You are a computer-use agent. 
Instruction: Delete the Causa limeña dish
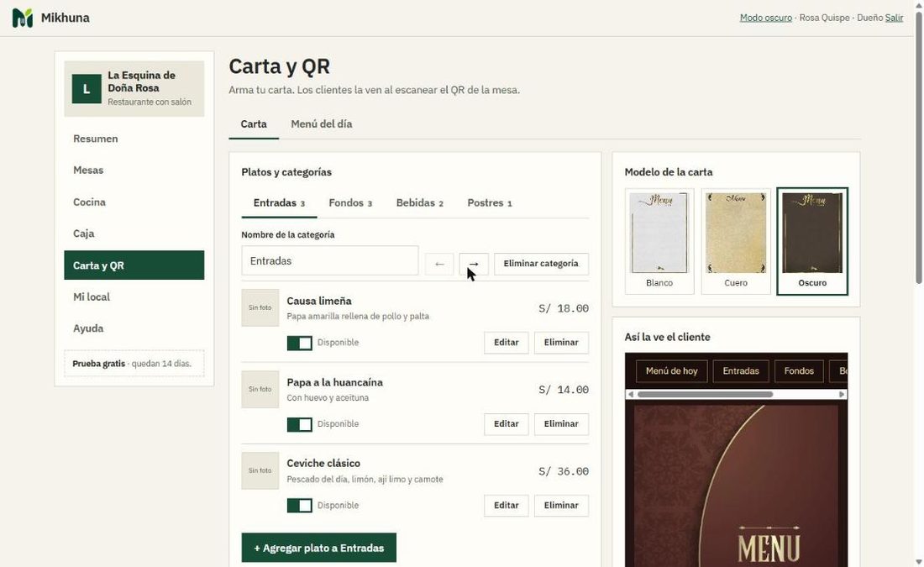tap(561, 343)
